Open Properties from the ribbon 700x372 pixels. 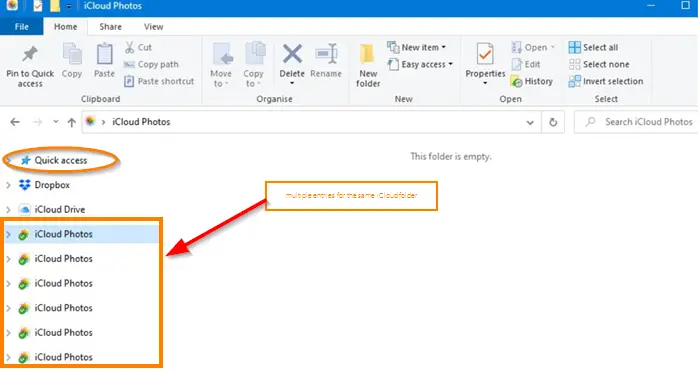485,63
